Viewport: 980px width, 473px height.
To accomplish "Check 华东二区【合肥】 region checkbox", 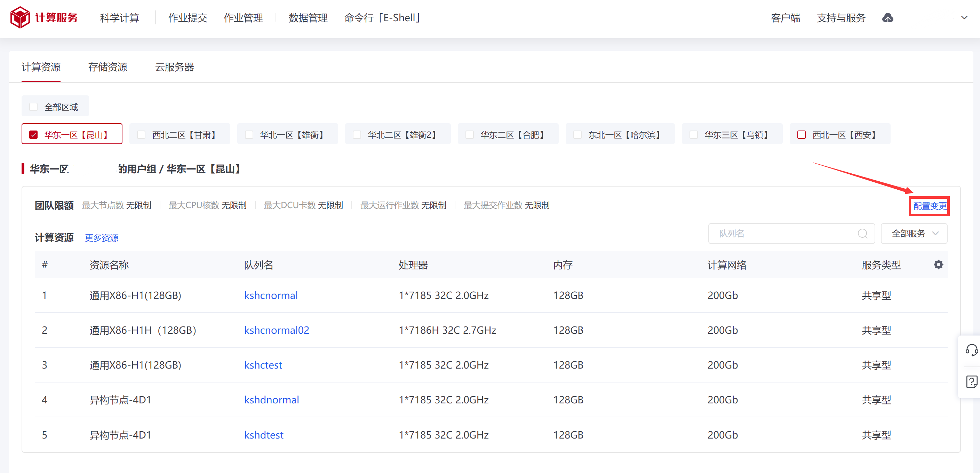I will (x=470, y=135).
